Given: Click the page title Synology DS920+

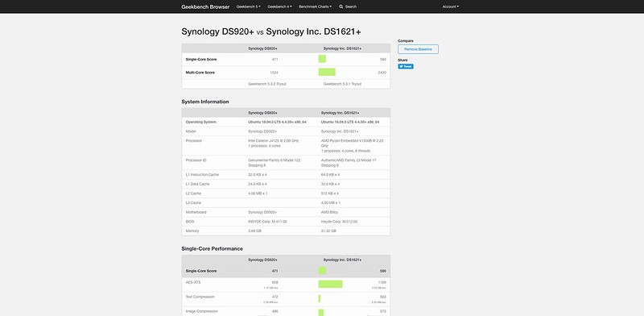Looking at the screenshot, I should click(217, 31).
